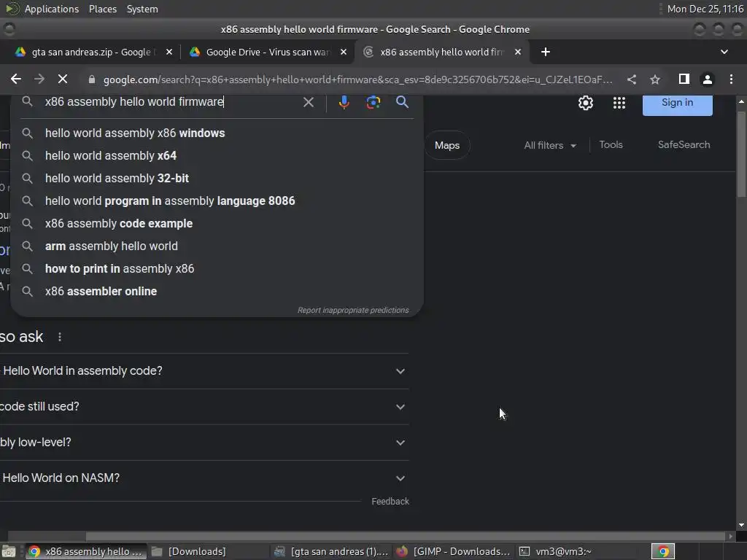This screenshot has height=560, width=747.
Task: Start voice search with microphone
Action: click(x=344, y=102)
